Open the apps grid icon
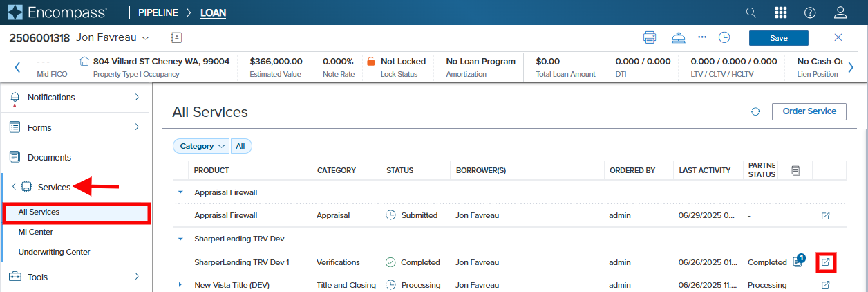868x292 pixels. point(781,12)
